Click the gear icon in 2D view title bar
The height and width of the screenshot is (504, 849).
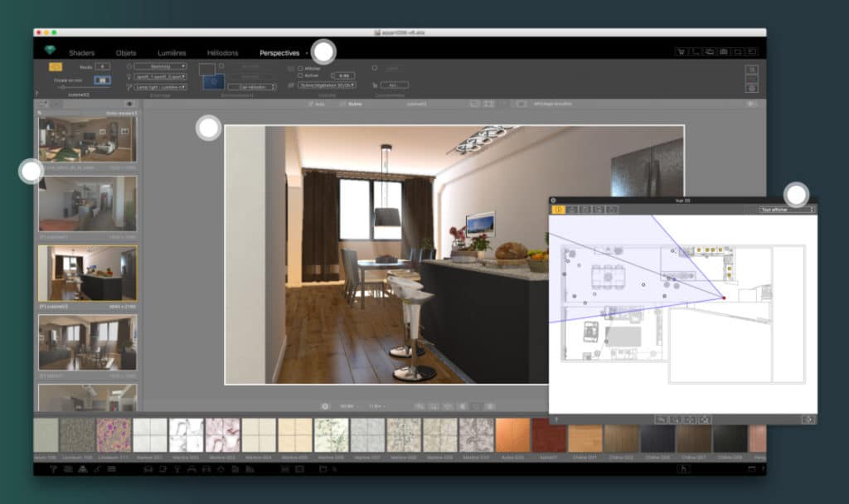pyautogui.click(x=553, y=201)
